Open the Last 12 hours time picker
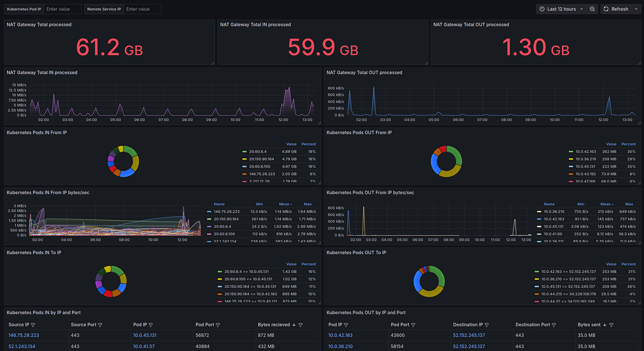The width and height of the screenshot is (644, 351). (x=561, y=9)
